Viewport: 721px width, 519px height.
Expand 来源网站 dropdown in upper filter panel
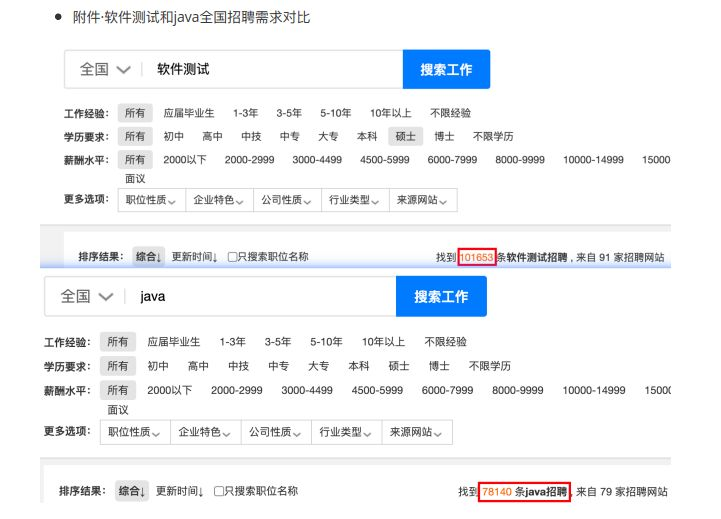point(423,200)
